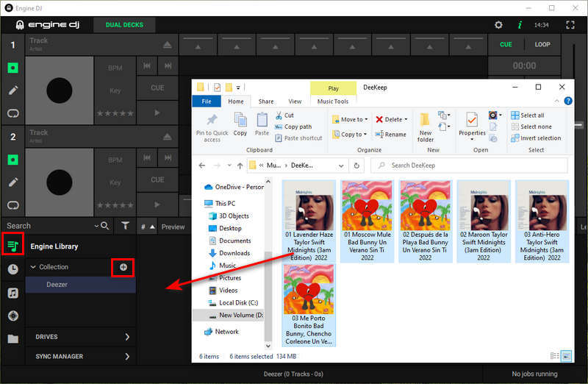Select the Engine Library sidebar icon
This screenshot has width=588, height=384.
point(12,246)
